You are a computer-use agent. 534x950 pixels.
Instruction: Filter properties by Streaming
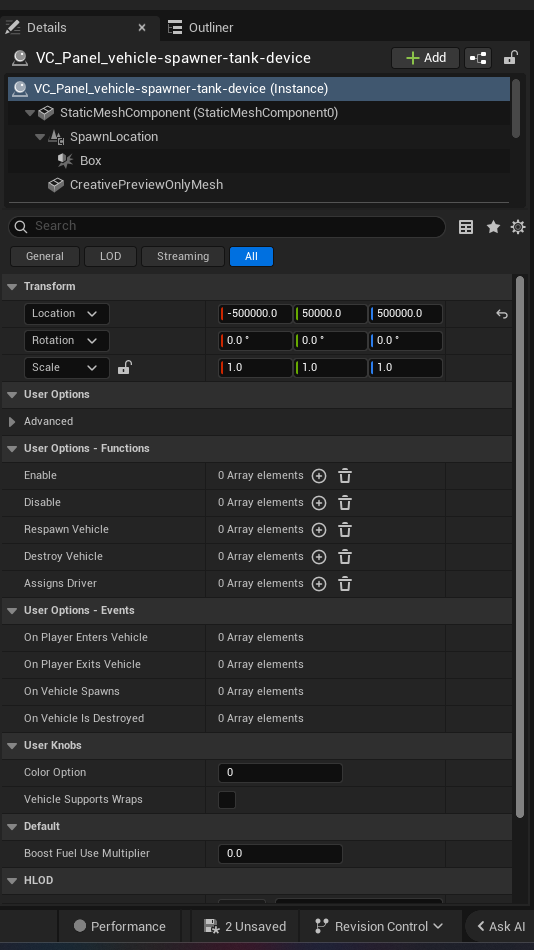click(x=183, y=256)
